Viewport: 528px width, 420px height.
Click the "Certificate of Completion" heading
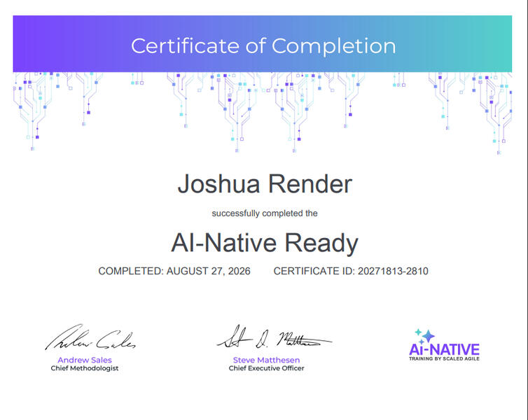pos(263,45)
